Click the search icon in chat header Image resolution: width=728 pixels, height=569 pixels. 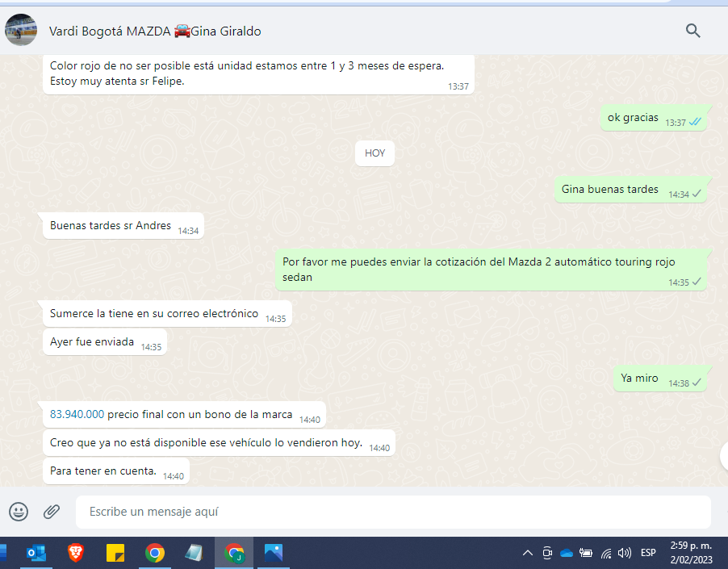[692, 31]
